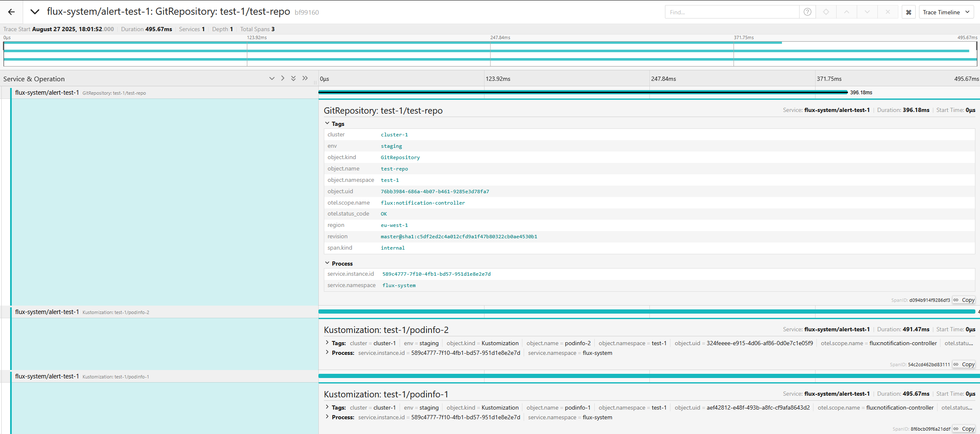Viewport: 980px width, 434px height.
Task: Go to next search result arrow
Action: (x=867, y=12)
